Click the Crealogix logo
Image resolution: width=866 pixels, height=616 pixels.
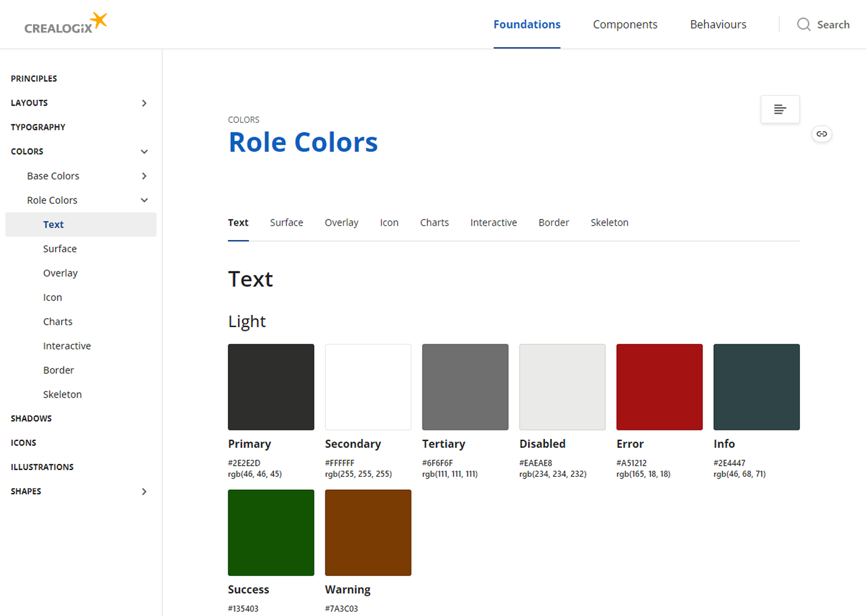point(66,24)
